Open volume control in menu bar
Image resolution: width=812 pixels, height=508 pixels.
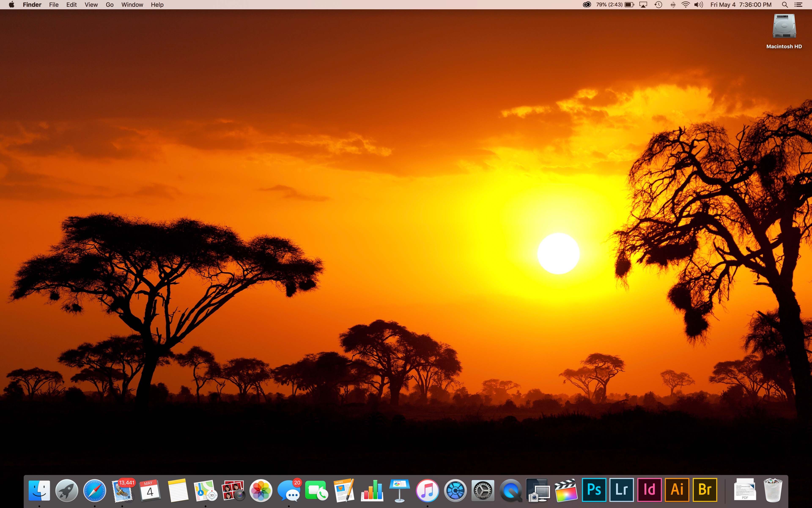pyautogui.click(x=699, y=5)
